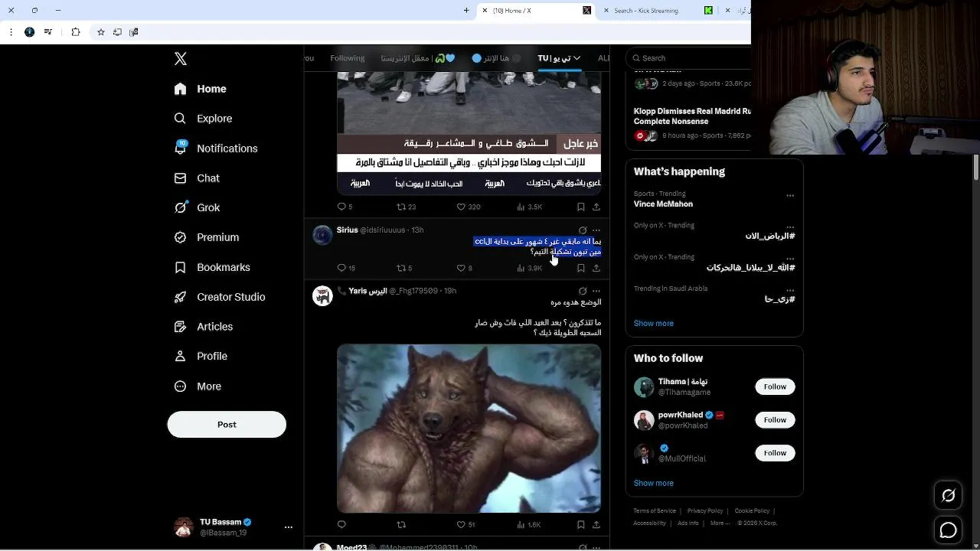Screen dimensions: 980x551
Task: Reply to the Yaris wolf image post
Action: tap(341, 525)
